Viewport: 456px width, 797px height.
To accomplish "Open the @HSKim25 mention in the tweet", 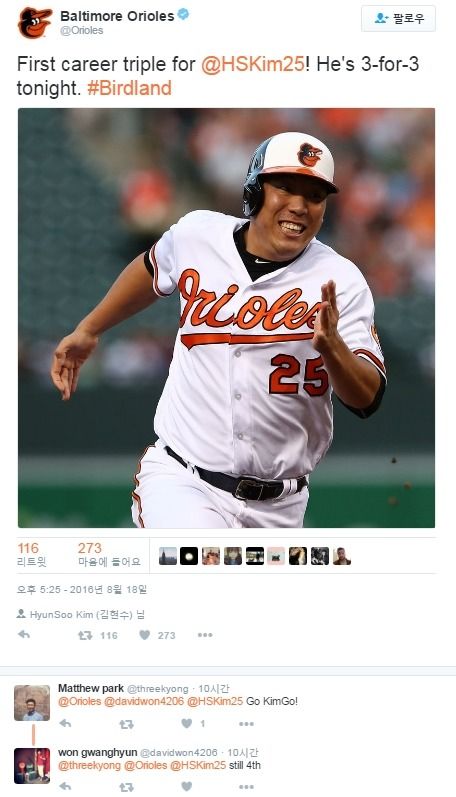I will tap(252, 65).
